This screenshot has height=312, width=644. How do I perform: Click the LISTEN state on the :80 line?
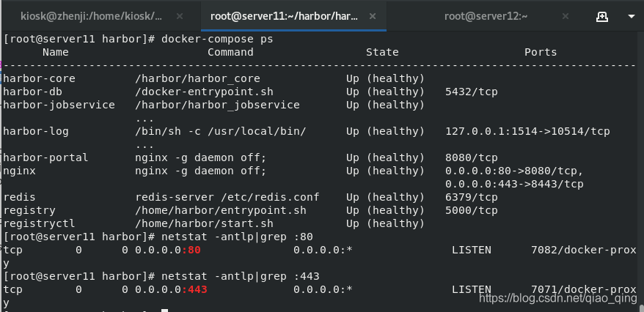pos(472,250)
